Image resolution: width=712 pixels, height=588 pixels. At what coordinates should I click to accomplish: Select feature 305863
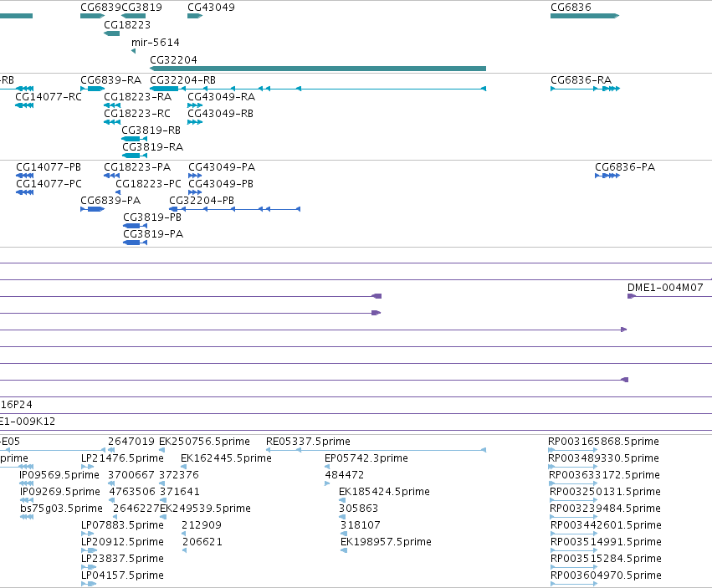pyautogui.click(x=342, y=517)
